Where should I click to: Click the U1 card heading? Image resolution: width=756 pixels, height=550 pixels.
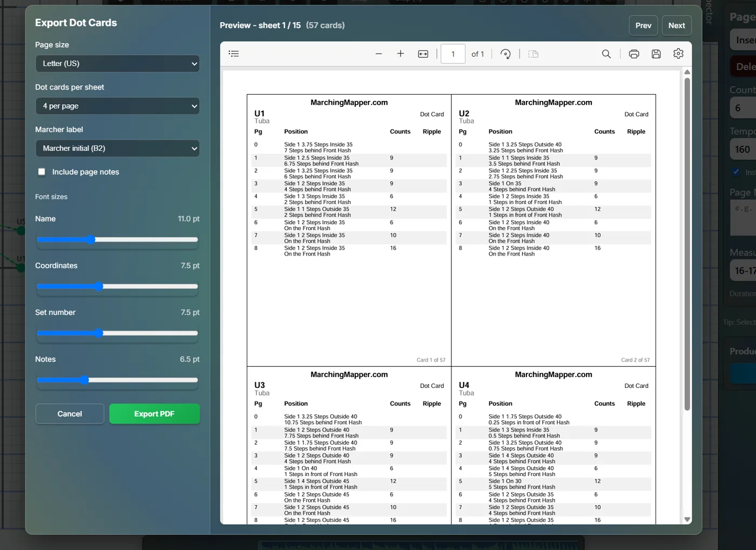[x=259, y=113]
